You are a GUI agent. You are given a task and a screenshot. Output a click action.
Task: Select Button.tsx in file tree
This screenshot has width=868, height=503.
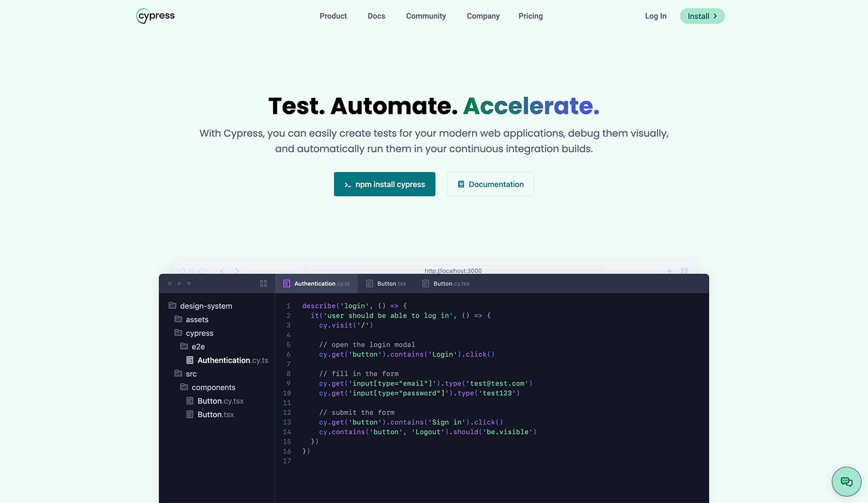(x=210, y=414)
